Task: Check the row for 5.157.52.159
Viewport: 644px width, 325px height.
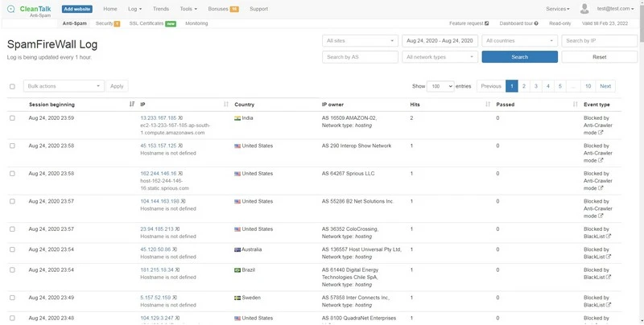Action: coord(12,298)
